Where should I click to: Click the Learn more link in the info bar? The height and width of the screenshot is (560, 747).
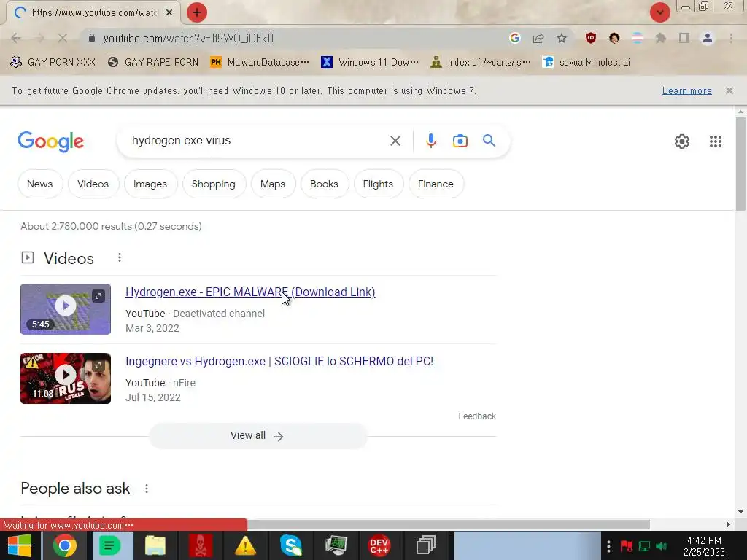686,90
